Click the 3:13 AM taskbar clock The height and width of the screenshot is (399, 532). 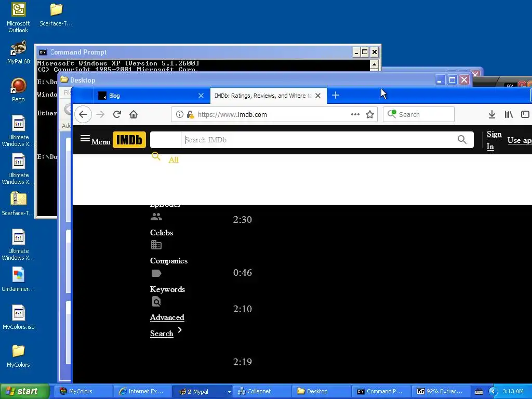(x=513, y=391)
